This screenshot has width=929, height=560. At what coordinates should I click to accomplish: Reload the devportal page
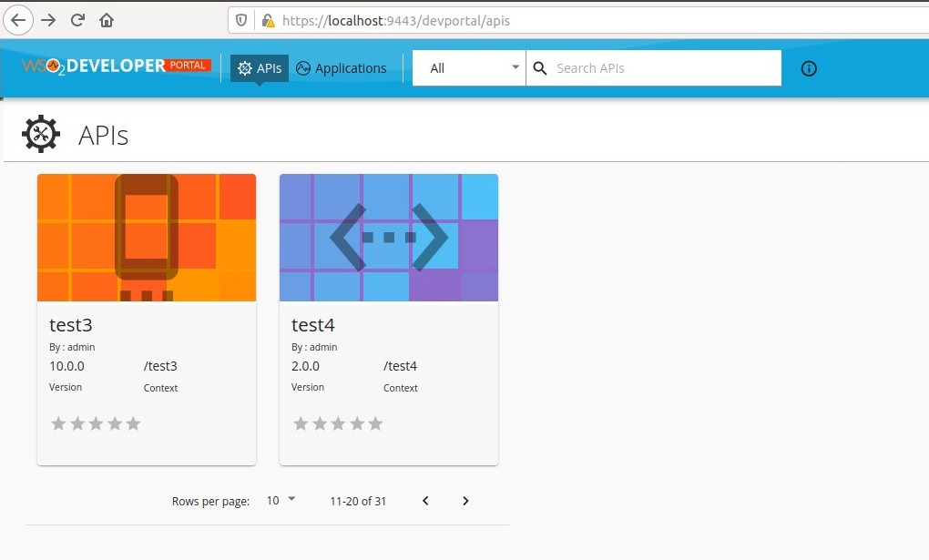point(77,20)
